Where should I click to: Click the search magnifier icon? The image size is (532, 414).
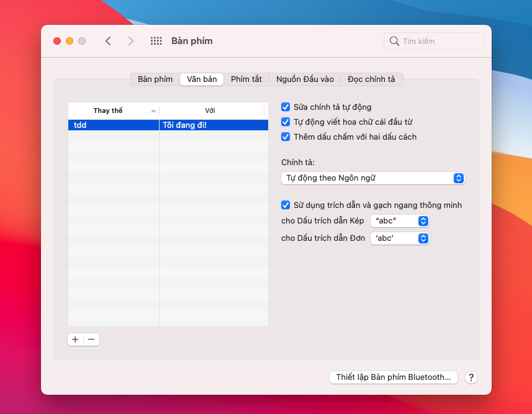pyautogui.click(x=394, y=41)
